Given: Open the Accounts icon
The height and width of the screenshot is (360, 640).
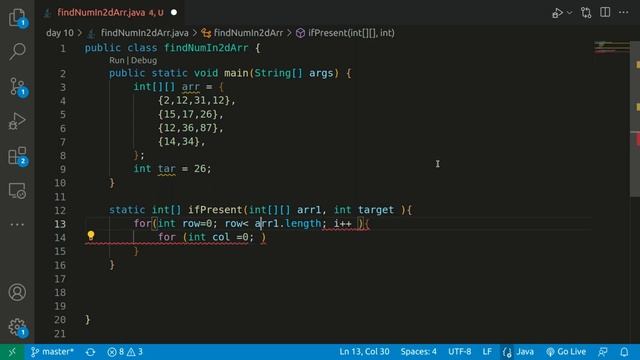Looking at the screenshot, I should coord(17,292).
